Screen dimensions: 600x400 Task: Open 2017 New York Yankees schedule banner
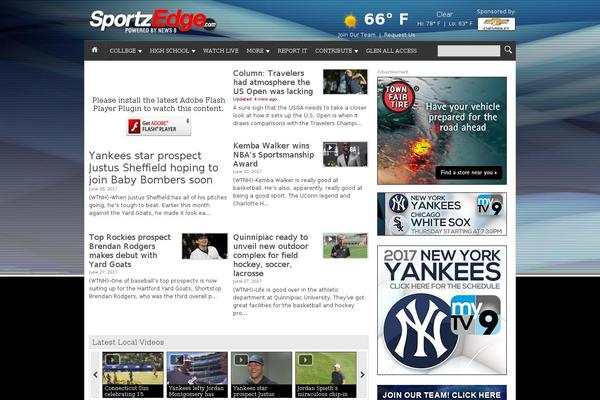(x=442, y=310)
